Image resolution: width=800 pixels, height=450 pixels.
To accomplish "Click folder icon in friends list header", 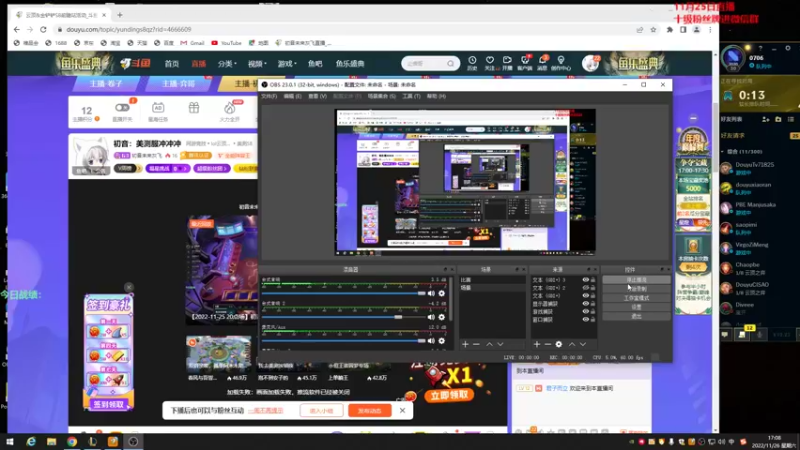I will tap(778, 119).
